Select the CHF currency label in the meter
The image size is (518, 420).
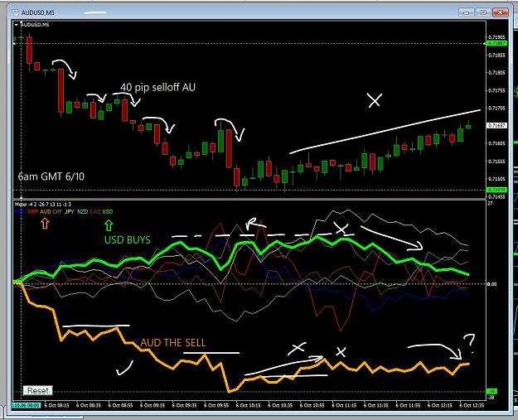pyautogui.click(x=57, y=211)
